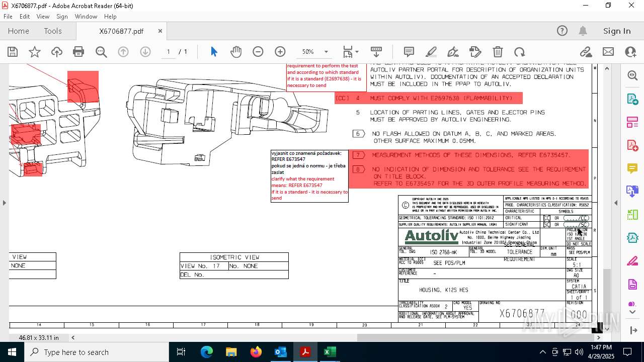Image resolution: width=644 pixels, height=362 pixels.
Task: Click the Sign In link
Action: [x=617, y=31]
